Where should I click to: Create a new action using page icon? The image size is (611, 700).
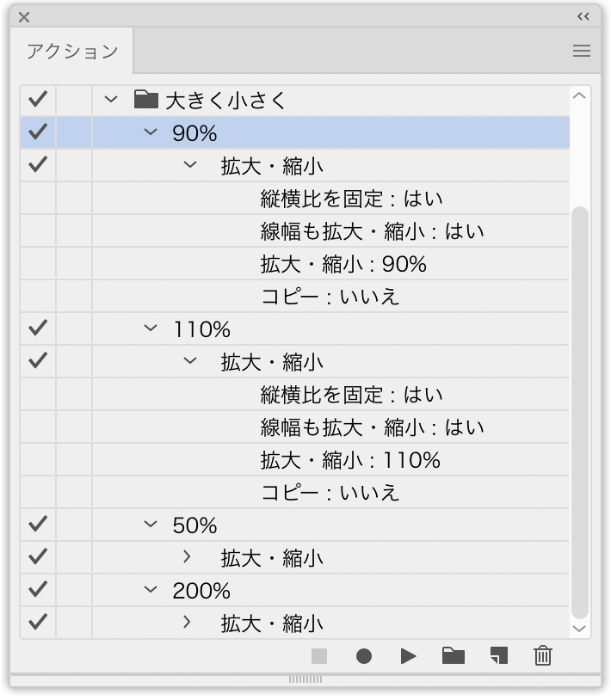498,656
